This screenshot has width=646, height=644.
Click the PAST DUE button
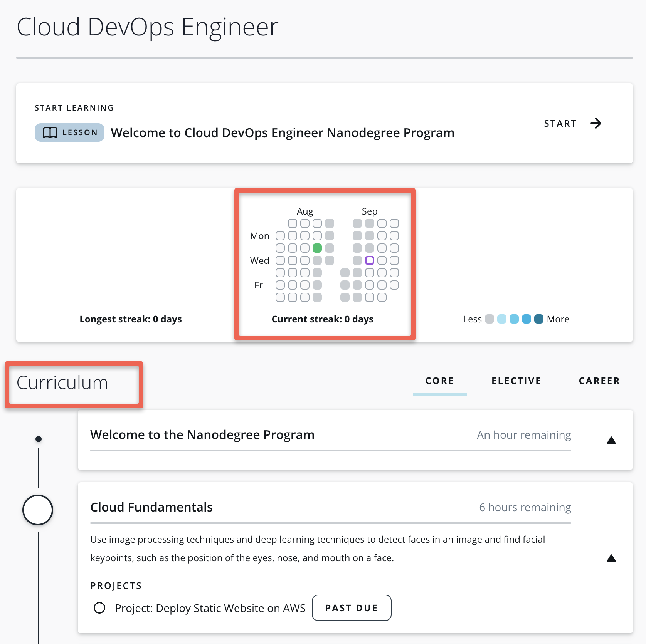click(351, 608)
